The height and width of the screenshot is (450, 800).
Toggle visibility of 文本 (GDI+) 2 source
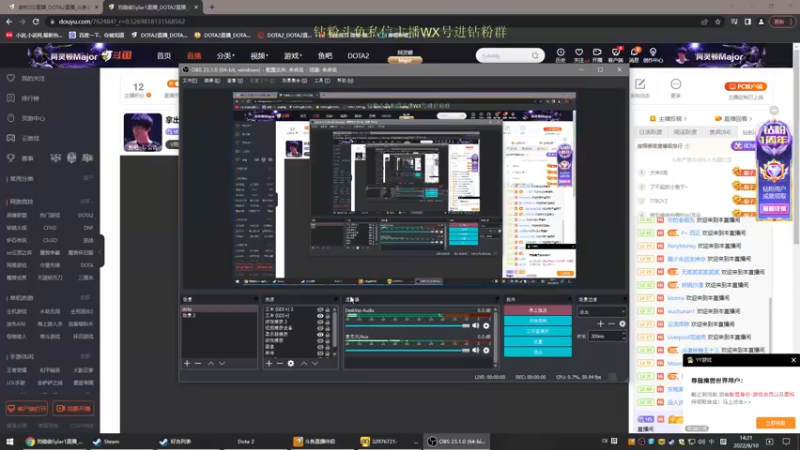pyautogui.click(x=320, y=310)
